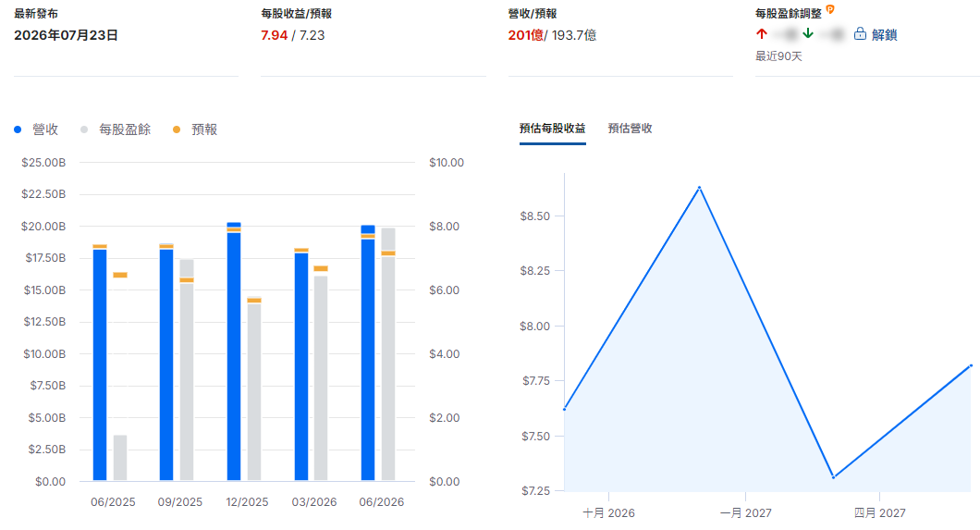
Task: Click the 一月 2027 axis label
Action: (x=745, y=513)
